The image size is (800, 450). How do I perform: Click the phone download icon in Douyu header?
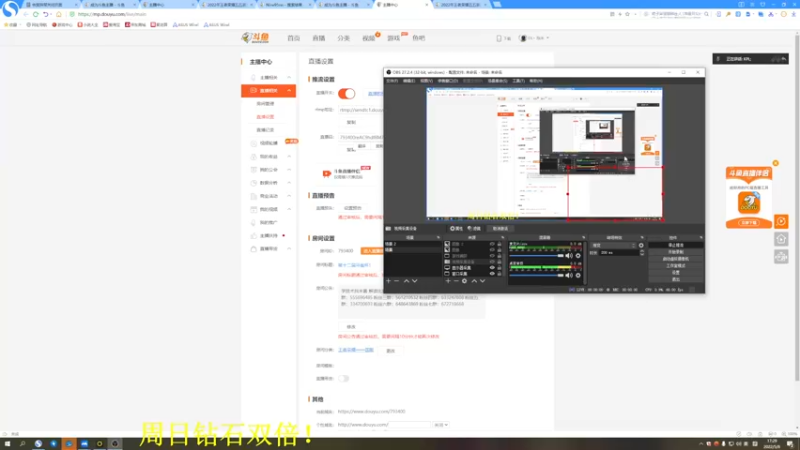click(499, 38)
